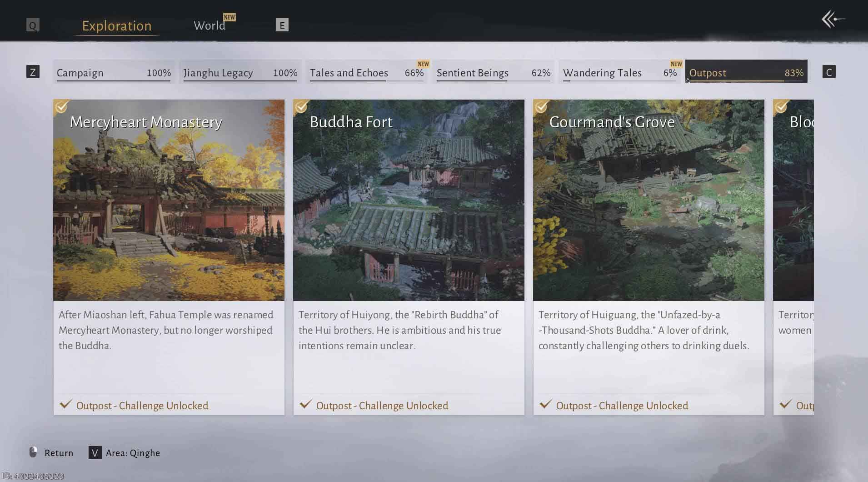This screenshot has width=868, height=482.
Task: Click the Buddha Fort title text
Action: pyautogui.click(x=351, y=122)
